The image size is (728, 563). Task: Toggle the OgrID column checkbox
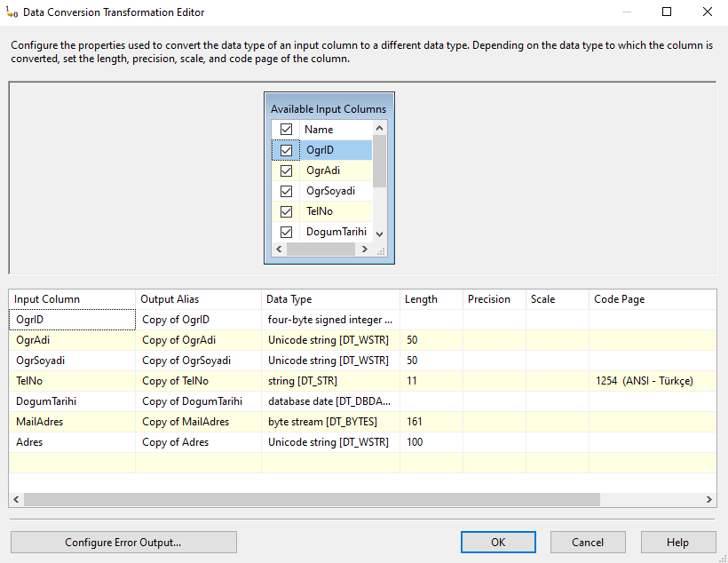point(286,149)
